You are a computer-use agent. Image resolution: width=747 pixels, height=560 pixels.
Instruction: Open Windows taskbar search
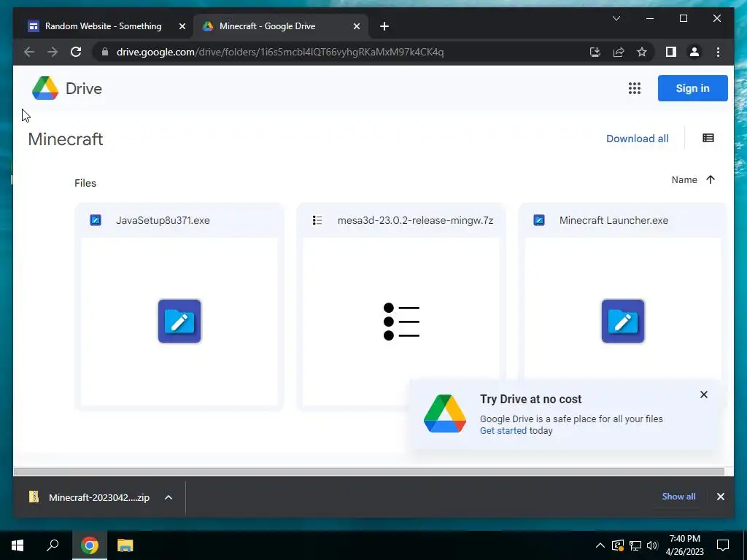click(x=53, y=545)
